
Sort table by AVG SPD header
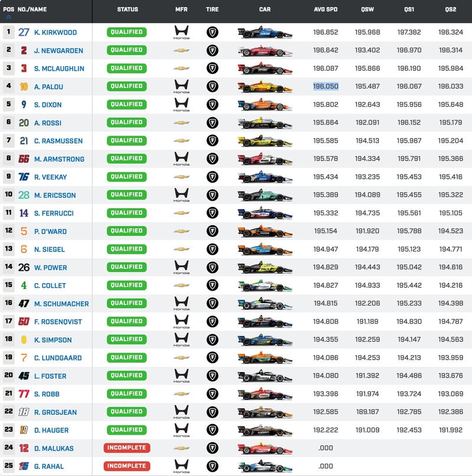(326, 9)
